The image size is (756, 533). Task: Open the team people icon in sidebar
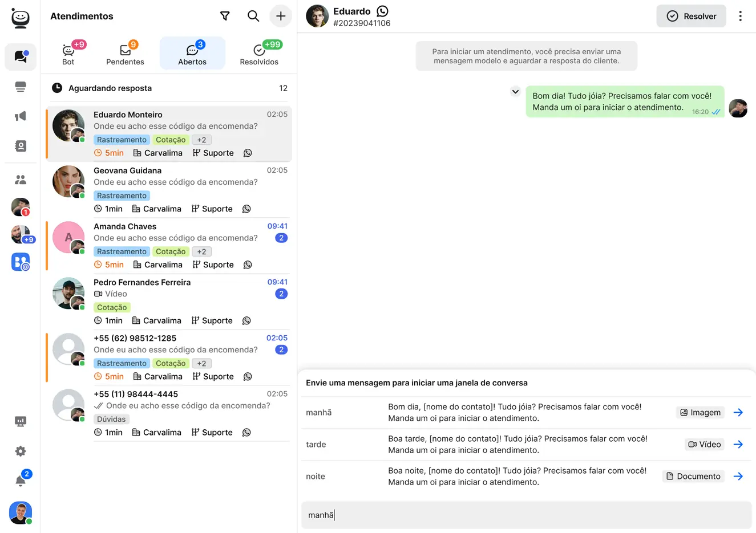[21, 180]
